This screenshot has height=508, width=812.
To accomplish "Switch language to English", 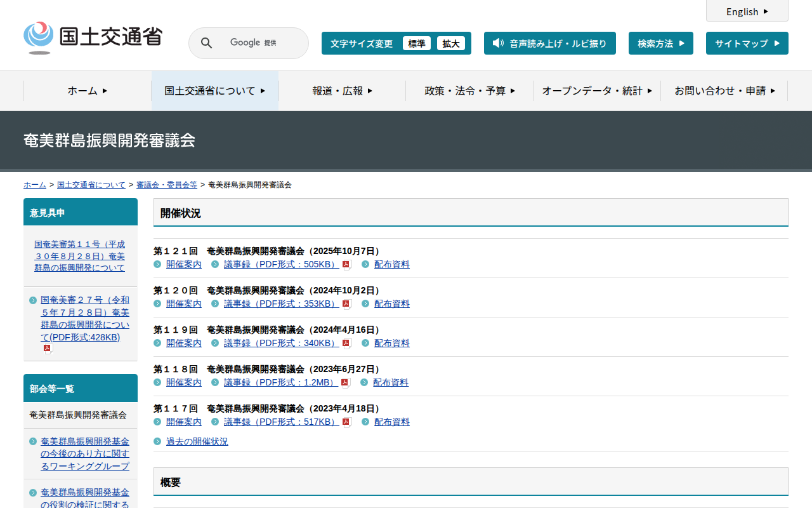I will tap(747, 11).
